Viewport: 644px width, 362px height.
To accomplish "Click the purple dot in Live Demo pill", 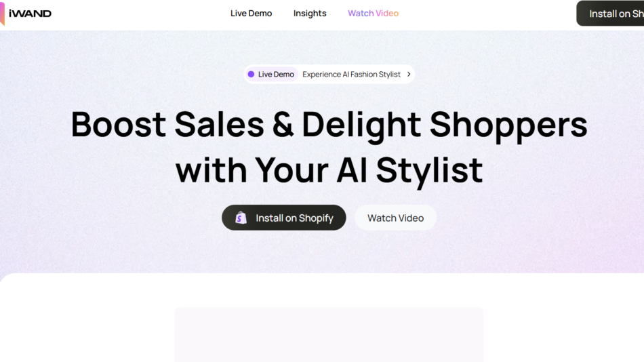I will pos(251,75).
